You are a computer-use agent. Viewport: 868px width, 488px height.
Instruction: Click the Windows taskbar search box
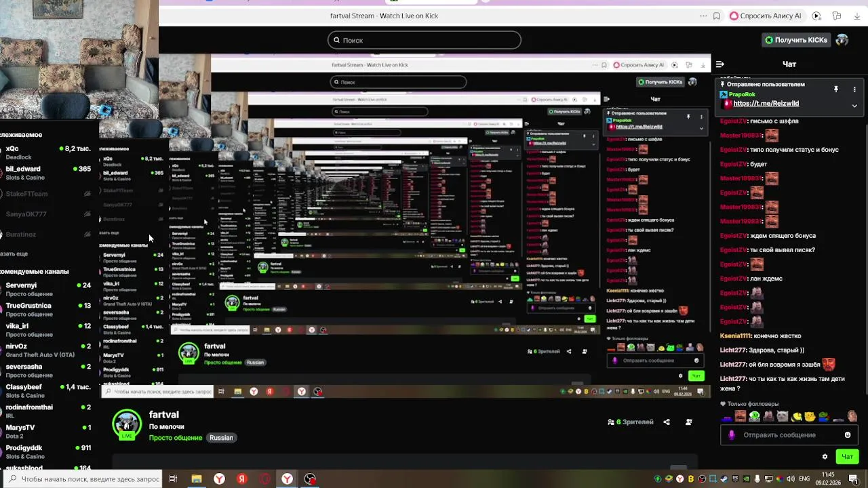coord(81,479)
